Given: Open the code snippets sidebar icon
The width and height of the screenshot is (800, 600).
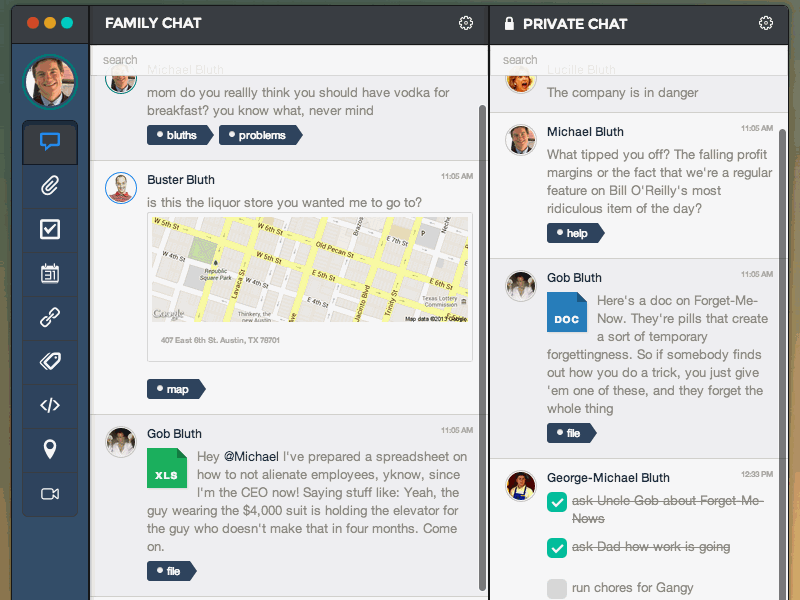Looking at the screenshot, I should pyautogui.click(x=50, y=406).
